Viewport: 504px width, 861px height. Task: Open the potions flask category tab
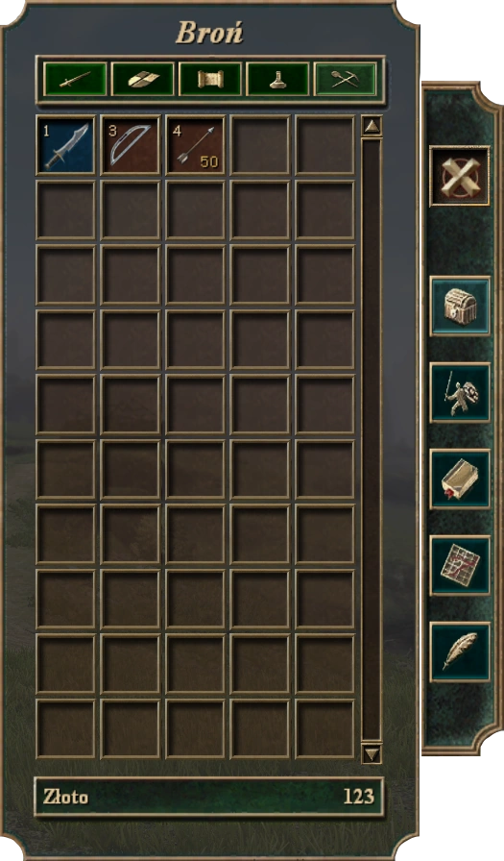click(x=277, y=80)
